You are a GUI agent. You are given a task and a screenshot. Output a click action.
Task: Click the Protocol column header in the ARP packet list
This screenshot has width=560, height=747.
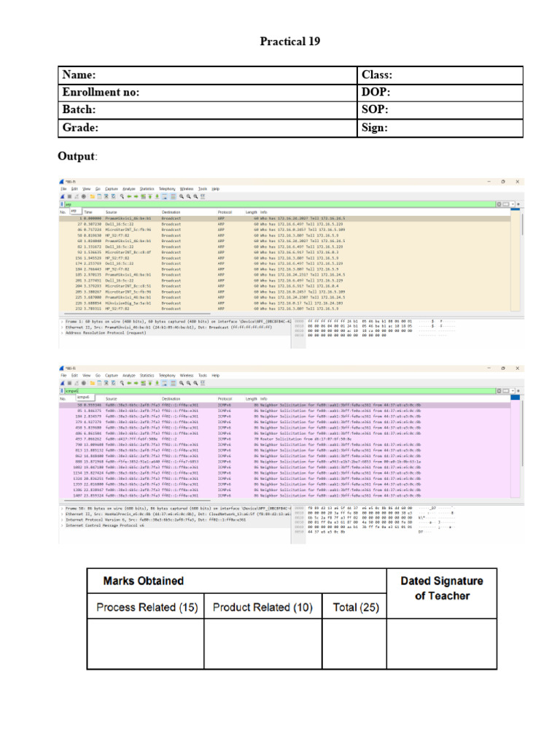[x=225, y=212]
